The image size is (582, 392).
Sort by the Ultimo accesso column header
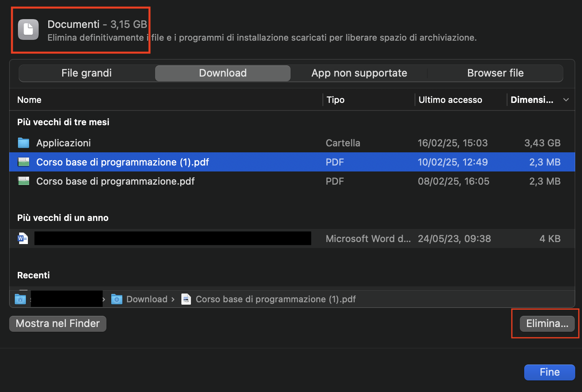(450, 100)
